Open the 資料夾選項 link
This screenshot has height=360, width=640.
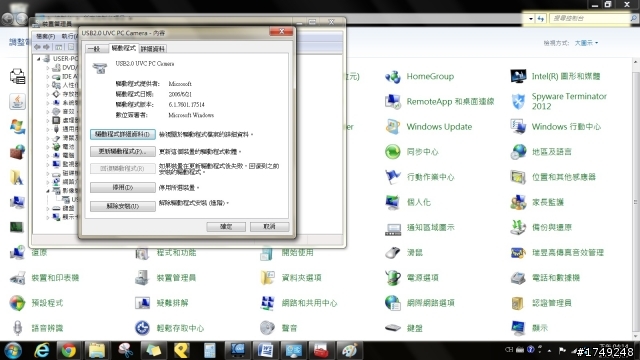[301, 278]
